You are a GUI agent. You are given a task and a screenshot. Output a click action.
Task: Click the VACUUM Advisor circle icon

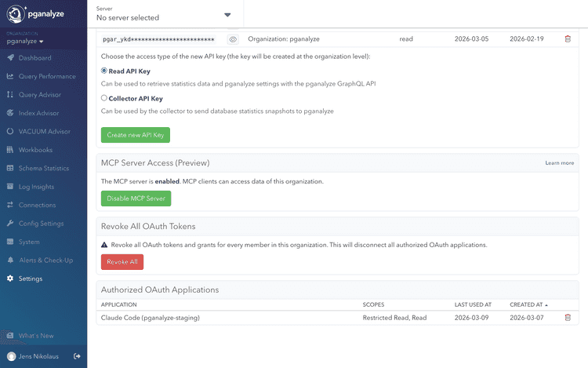[10, 131]
